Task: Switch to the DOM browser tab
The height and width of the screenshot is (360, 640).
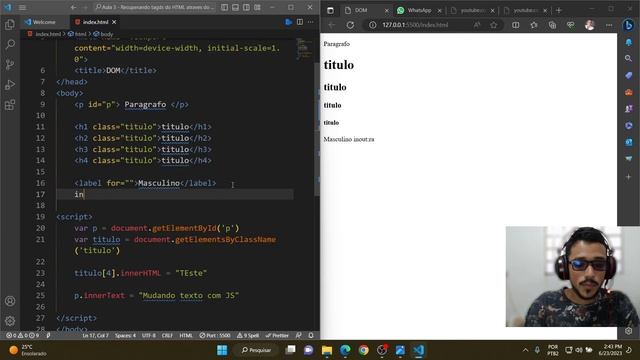Action: point(366,10)
